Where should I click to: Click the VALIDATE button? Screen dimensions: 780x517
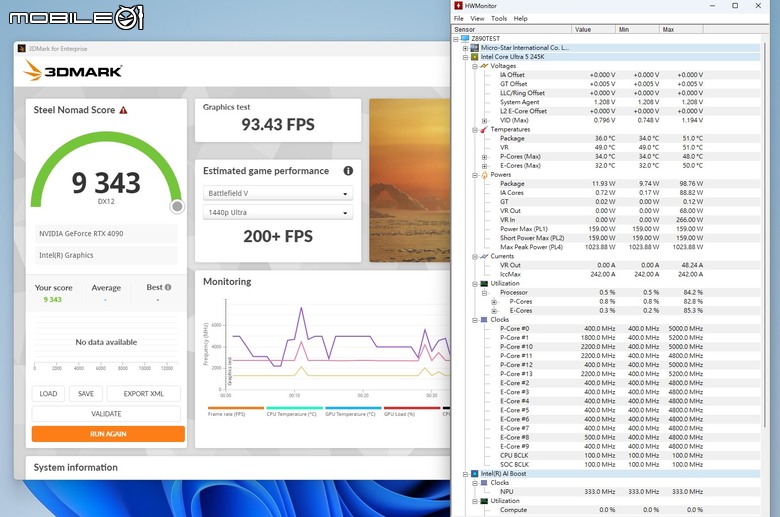(106, 414)
